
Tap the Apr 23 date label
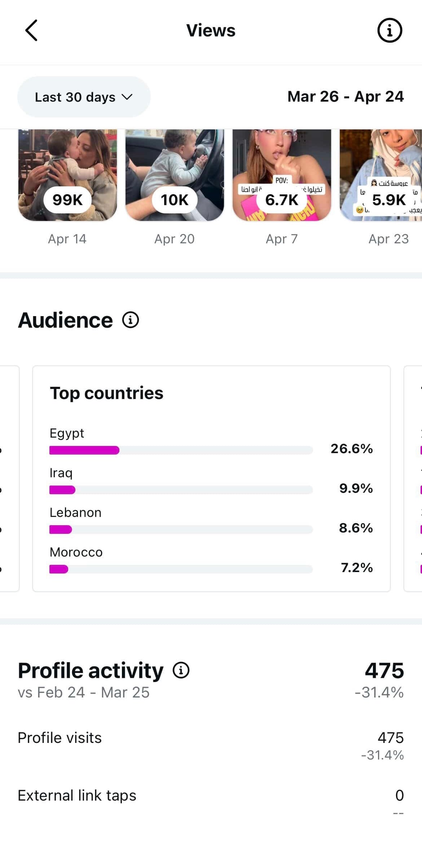(x=388, y=239)
